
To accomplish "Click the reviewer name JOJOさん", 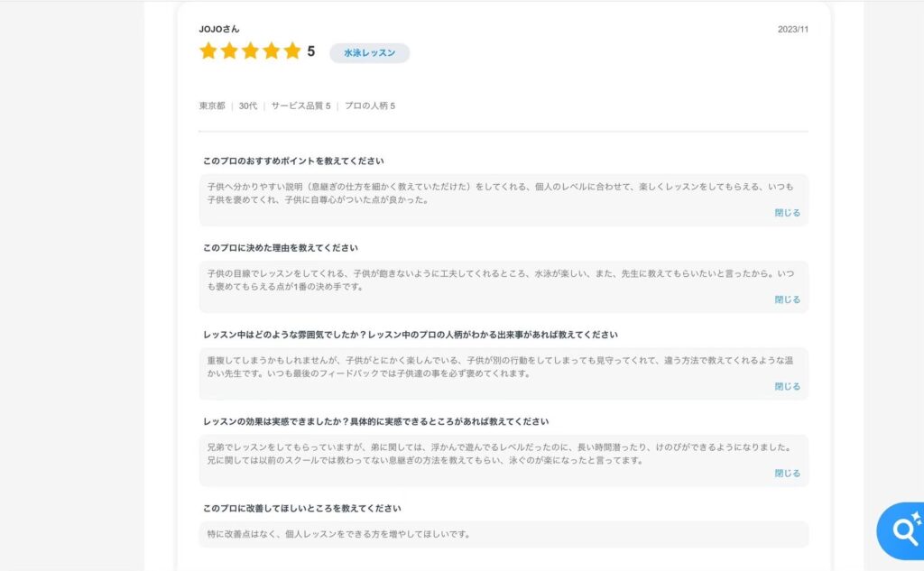I will (219, 29).
